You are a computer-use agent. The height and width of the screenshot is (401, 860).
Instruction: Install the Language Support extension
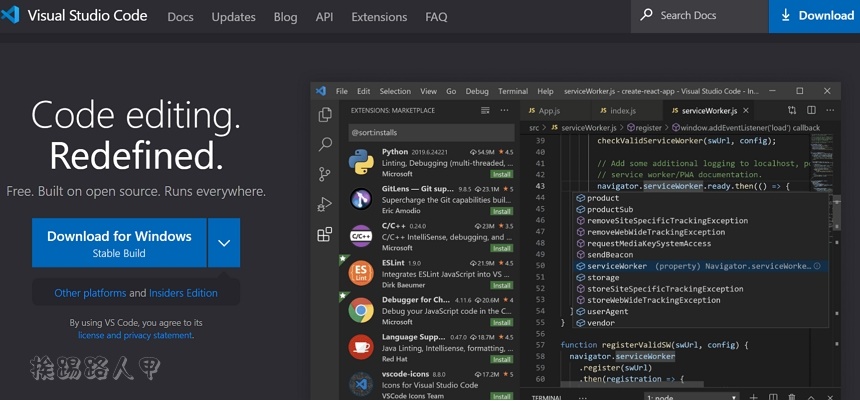tap(501, 359)
